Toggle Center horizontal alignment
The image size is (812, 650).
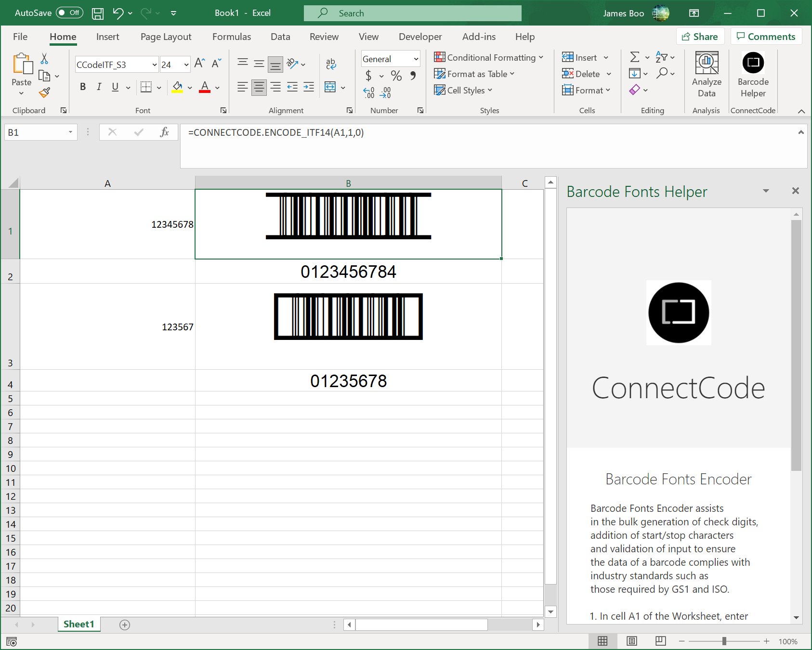tap(259, 87)
